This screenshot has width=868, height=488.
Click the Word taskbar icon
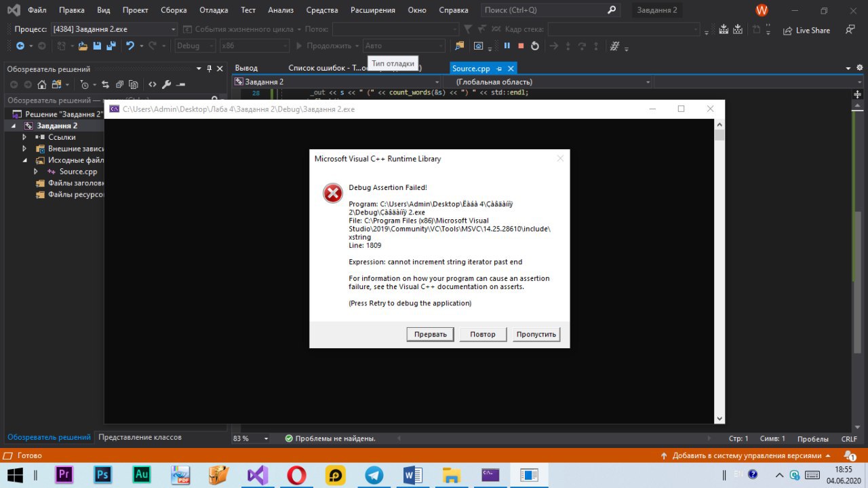(412, 475)
